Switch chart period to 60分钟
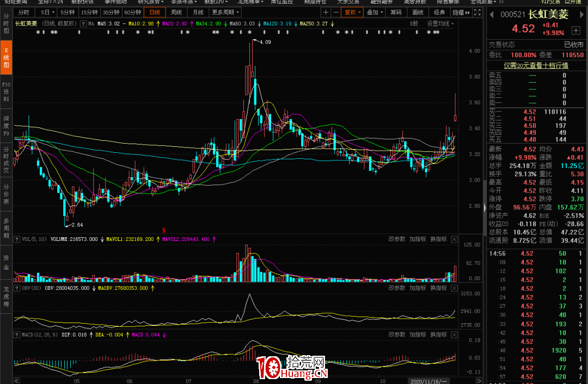 coord(132,13)
